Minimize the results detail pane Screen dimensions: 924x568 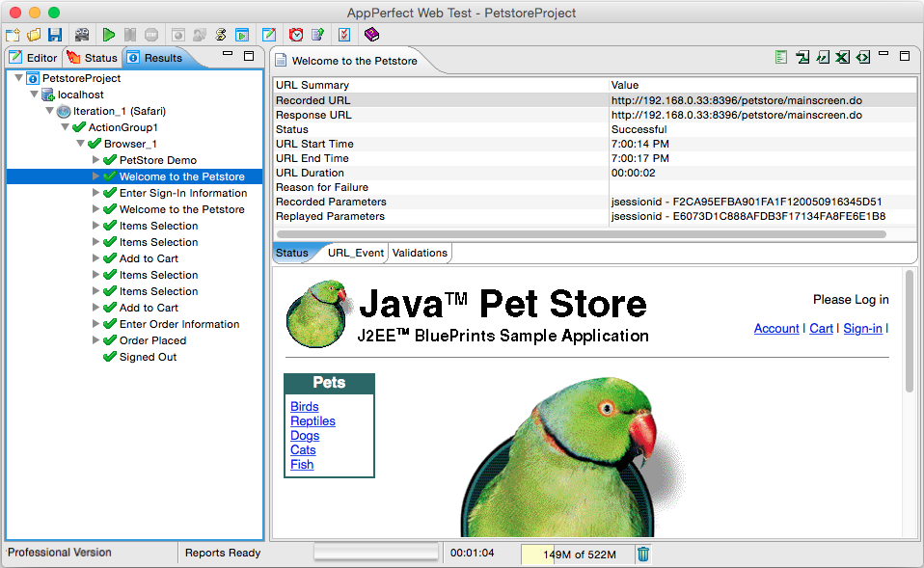click(x=883, y=54)
